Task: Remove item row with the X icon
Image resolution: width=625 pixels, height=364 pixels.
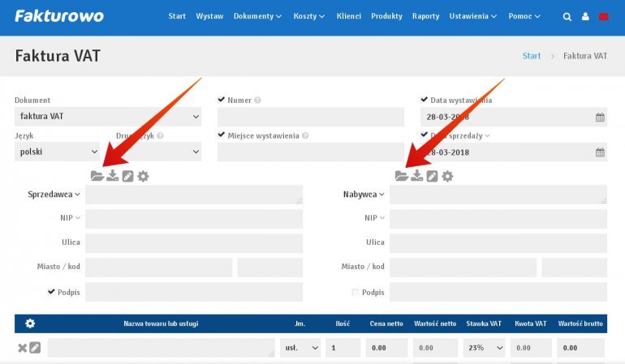Action: [22, 349]
